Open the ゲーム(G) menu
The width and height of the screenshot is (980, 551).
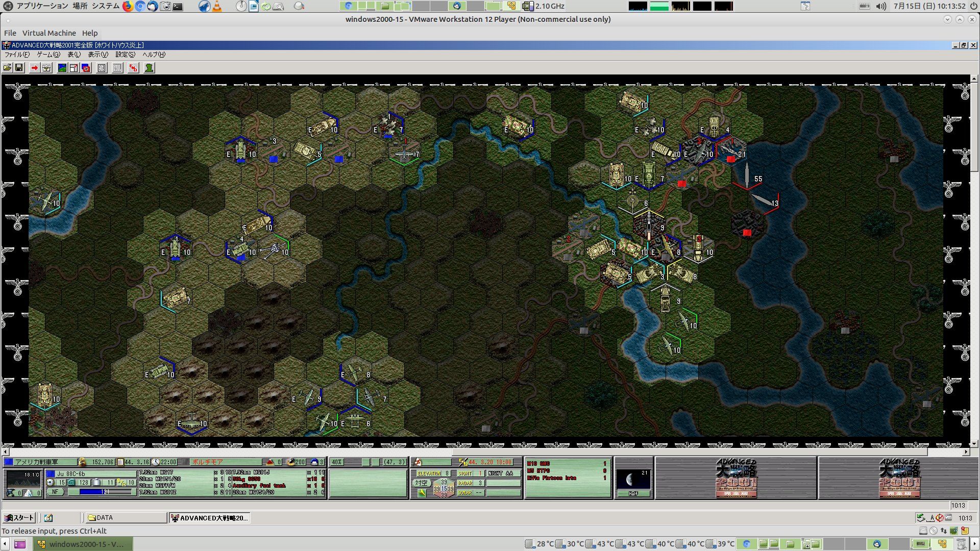click(48, 55)
